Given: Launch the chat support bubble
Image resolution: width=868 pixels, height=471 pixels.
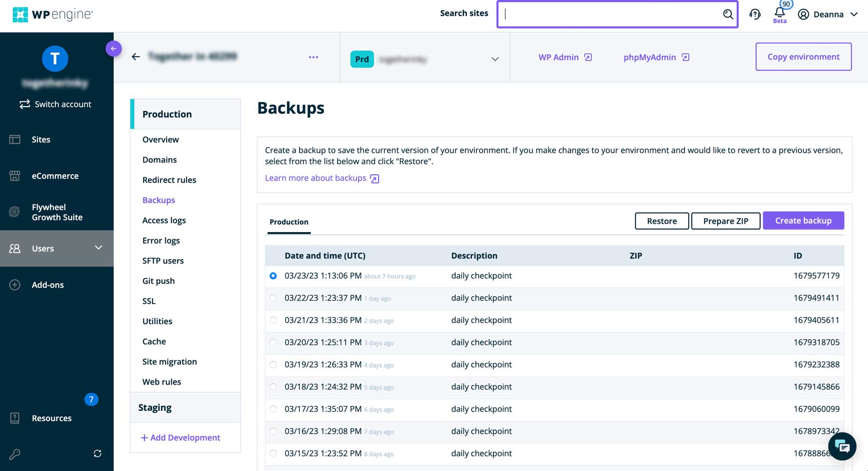Looking at the screenshot, I should coord(842,446).
